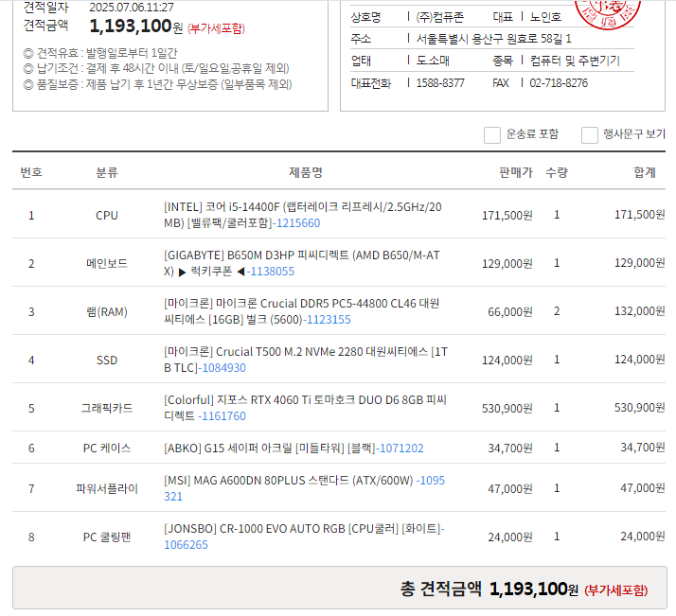676x616 pixels.
Task: Open SSD product link 1084930
Action: click(223, 368)
